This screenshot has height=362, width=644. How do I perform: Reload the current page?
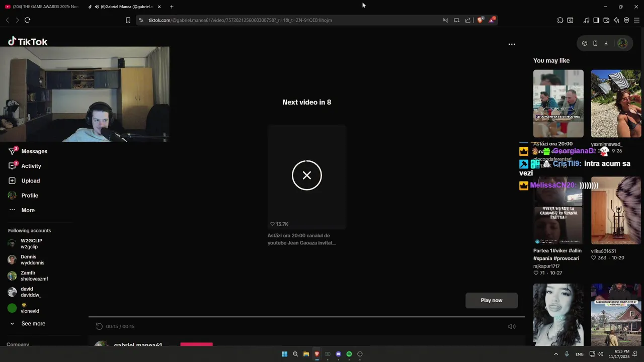[x=28, y=20]
